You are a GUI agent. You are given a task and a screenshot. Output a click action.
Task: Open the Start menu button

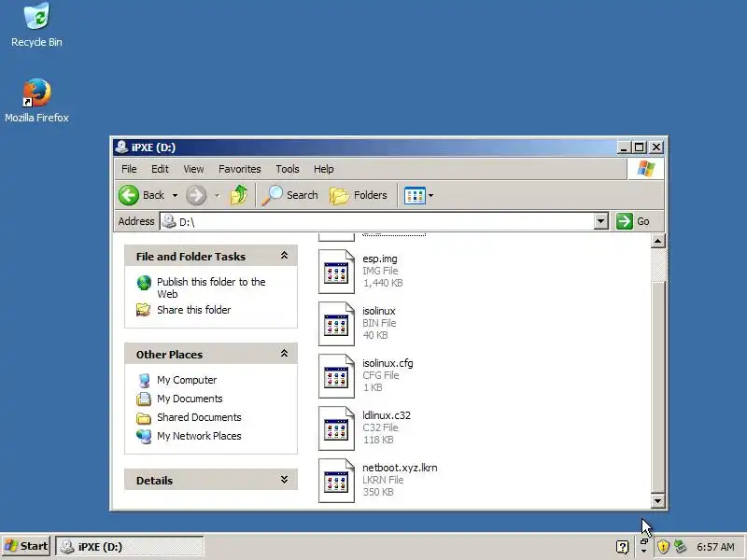26,546
